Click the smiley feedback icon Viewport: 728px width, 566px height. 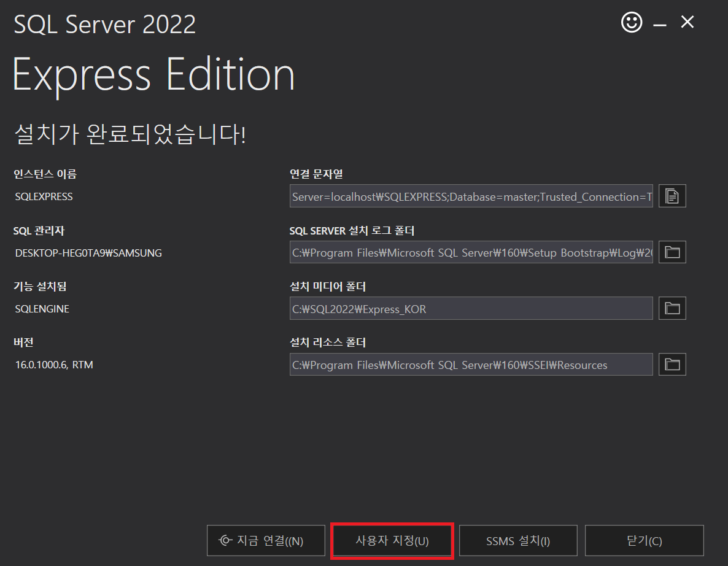632,22
